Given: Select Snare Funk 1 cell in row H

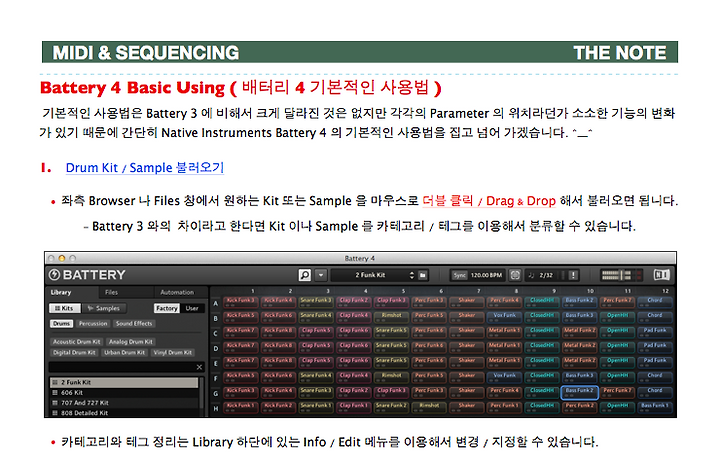Looking at the screenshot, I should coord(316,407).
